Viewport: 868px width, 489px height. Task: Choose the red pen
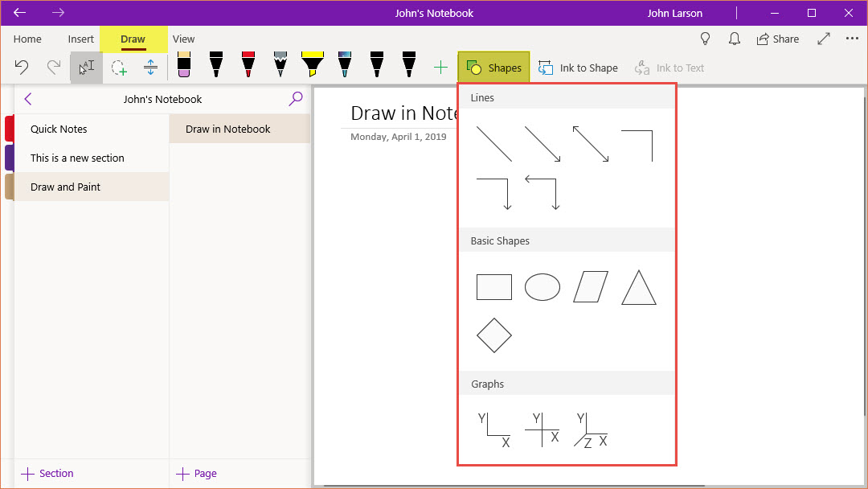[248, 66]
